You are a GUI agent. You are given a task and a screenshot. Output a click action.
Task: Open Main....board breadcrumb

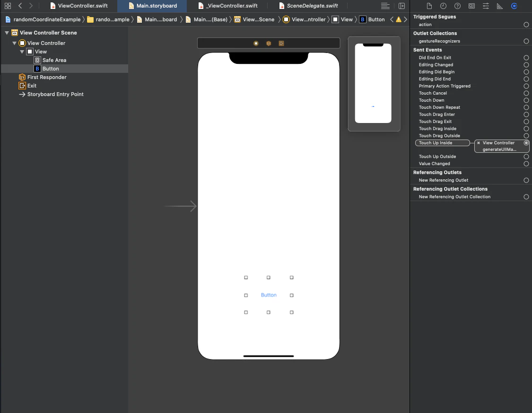click(x=157, y=19)
